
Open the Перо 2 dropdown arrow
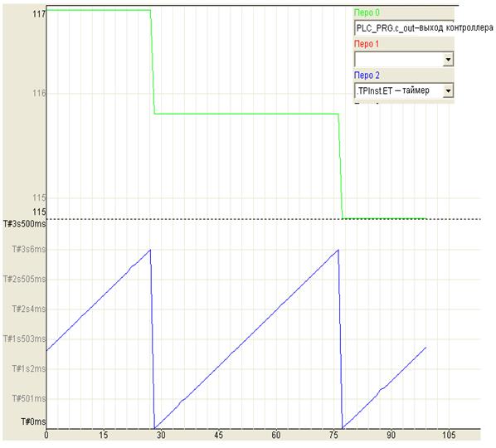[x=448, y=90]
